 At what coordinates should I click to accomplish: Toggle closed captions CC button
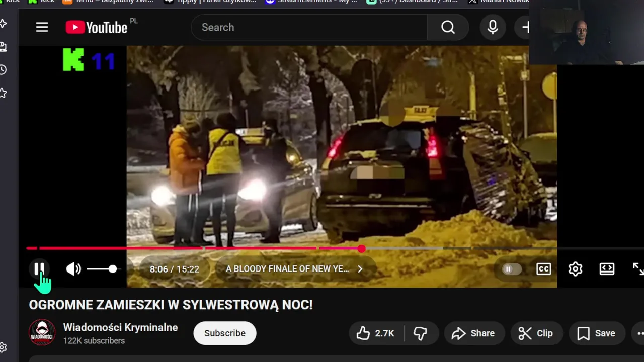coord(543,269)
